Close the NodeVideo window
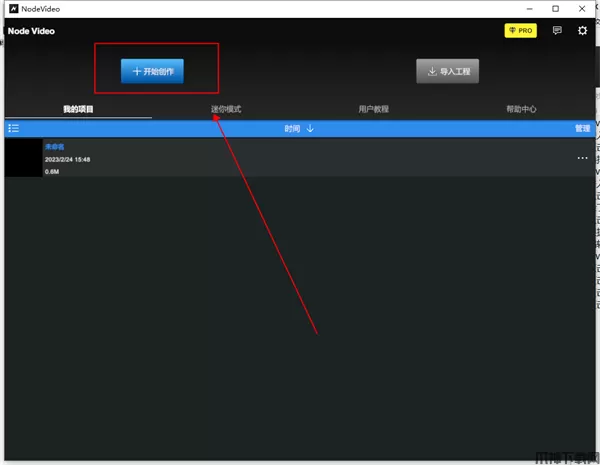Screen dimensions: 600x465 582,9
